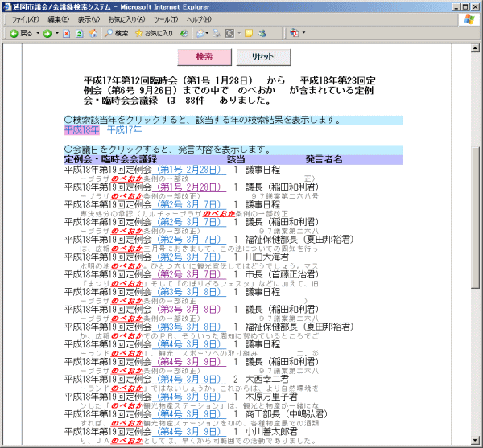Click the Adobe PDF convert toolbar icon
Screen dimensions: 483x448
(295, 33)
